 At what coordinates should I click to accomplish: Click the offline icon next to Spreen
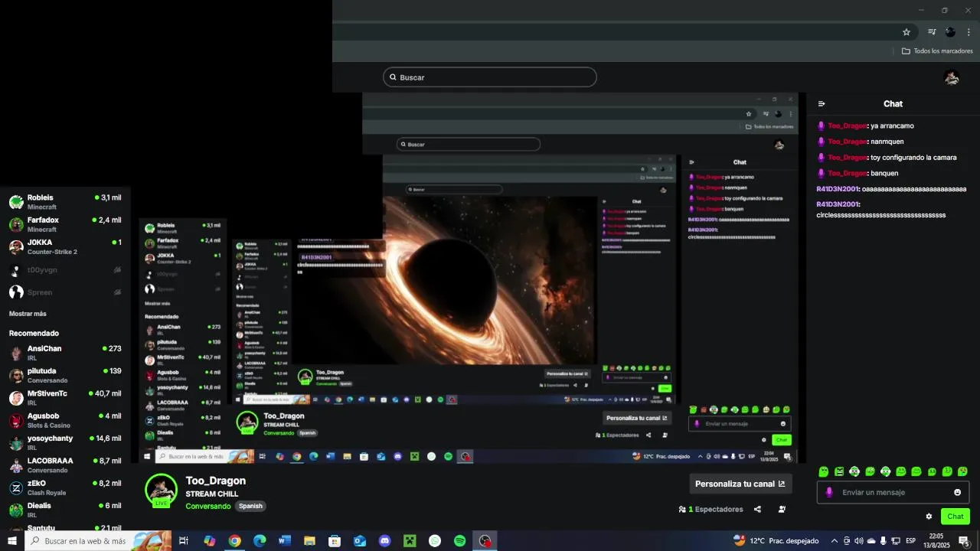[117, 292]
